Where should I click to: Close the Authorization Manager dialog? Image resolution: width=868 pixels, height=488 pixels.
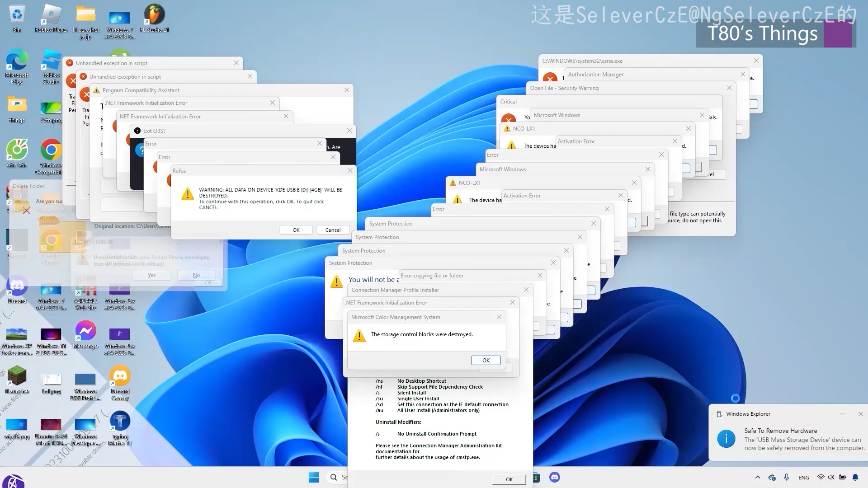point(743,74)
